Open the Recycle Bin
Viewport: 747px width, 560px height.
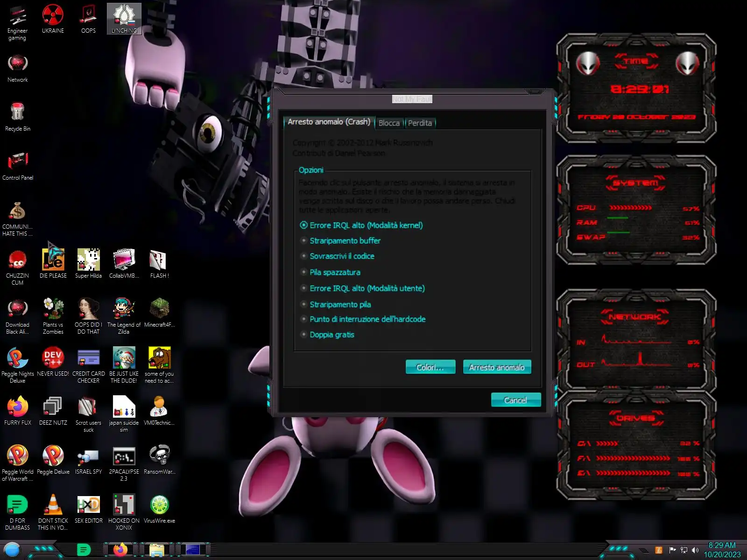[17, 117]
